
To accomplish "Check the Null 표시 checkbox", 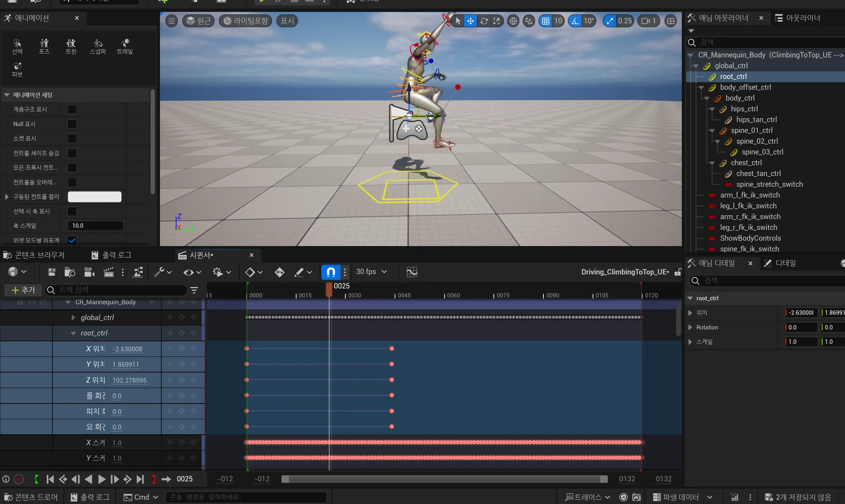I will 72,124.
